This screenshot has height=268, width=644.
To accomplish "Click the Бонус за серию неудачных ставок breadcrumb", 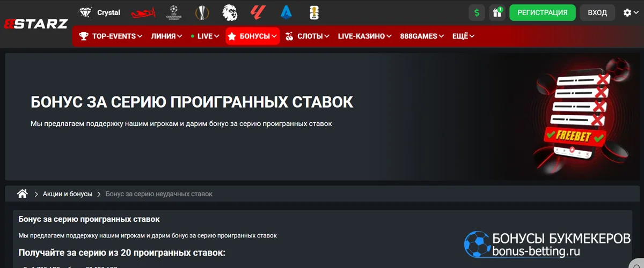I will 159,194.
